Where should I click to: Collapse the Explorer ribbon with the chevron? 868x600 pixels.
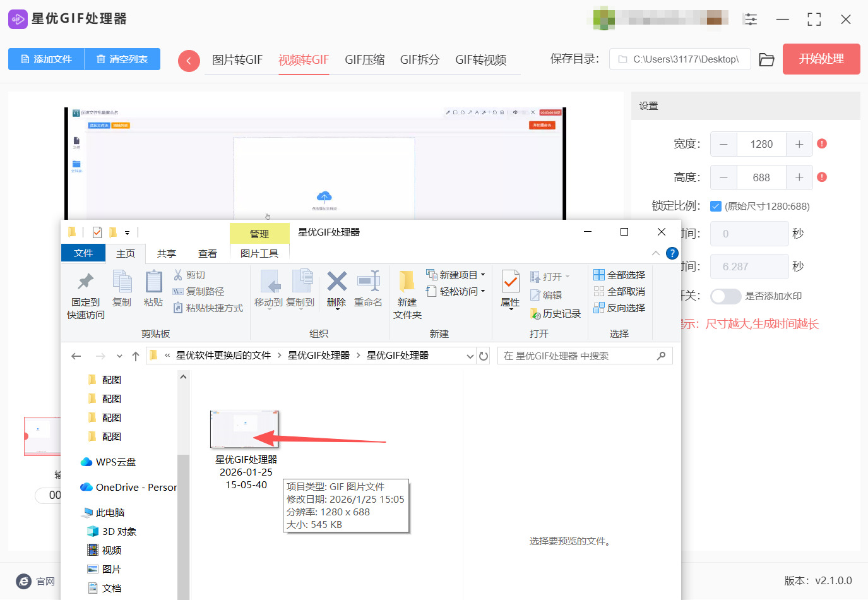coord(656,253)
